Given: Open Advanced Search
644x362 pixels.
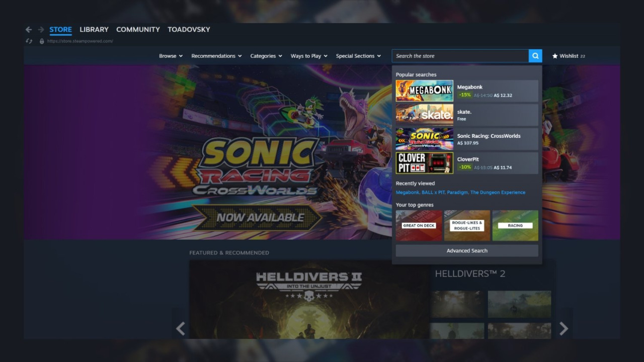Looking at the screenshot, I should (x=467, y=251).
